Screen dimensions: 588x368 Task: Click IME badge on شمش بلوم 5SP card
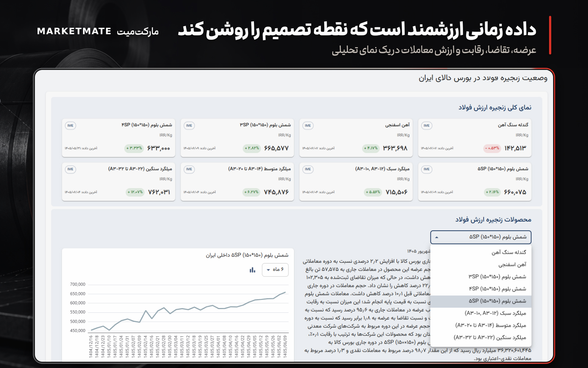(x=426, y=169)
